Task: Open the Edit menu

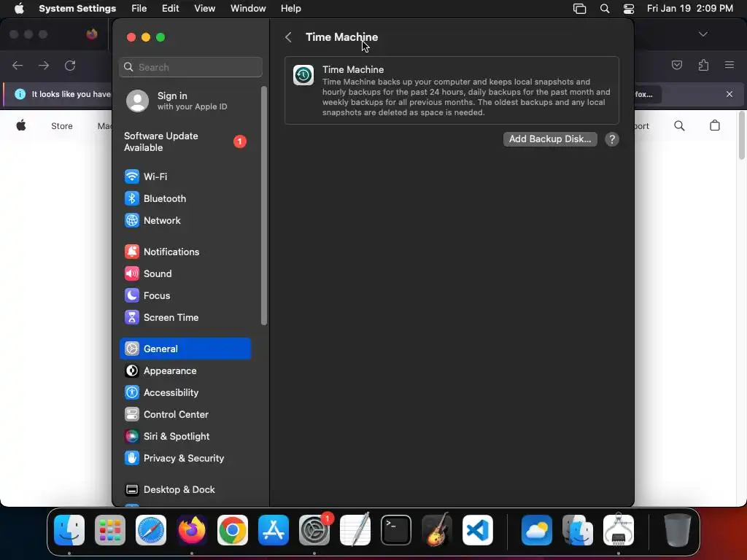Action: (x=170, y=9)
